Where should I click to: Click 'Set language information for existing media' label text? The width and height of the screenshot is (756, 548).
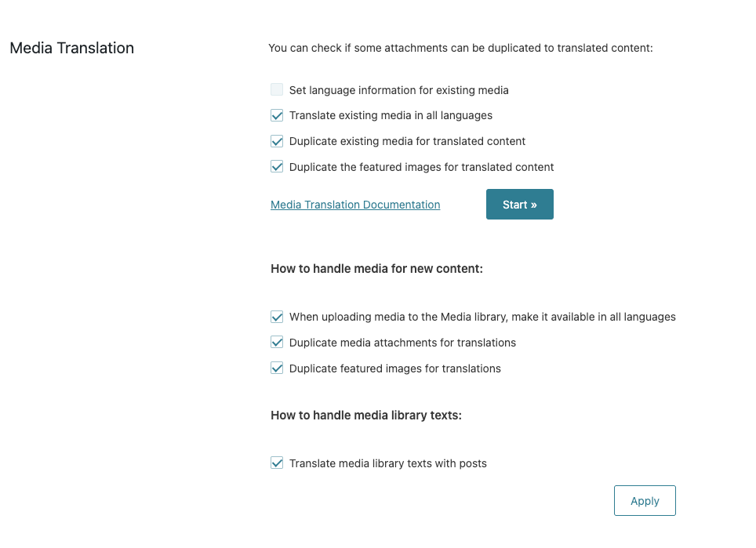tap(398, 90)
